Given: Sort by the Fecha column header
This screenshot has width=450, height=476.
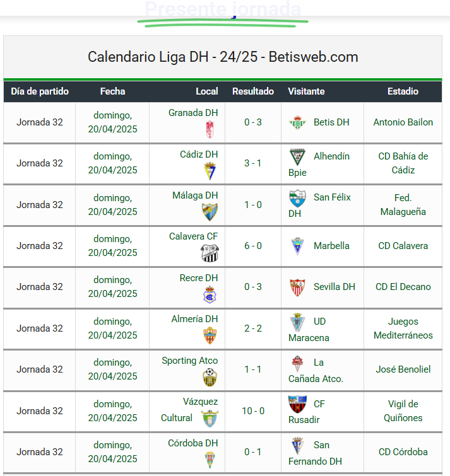Looking at the screenshot, I should pos(112,91).
